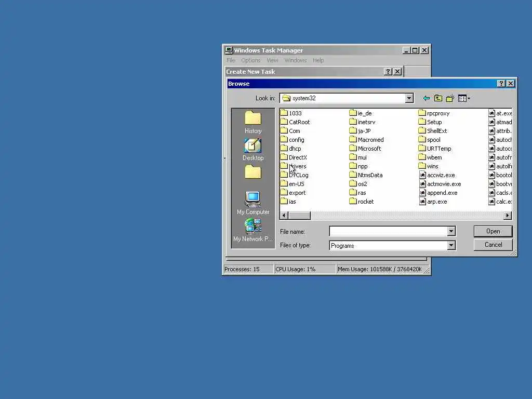Open My Network Places shortcut

(253, 230)
